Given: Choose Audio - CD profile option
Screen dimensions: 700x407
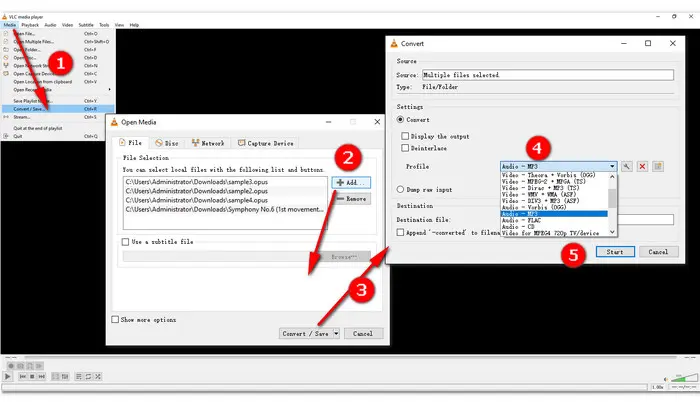Looking at the screenshot, I should (554, 227).
